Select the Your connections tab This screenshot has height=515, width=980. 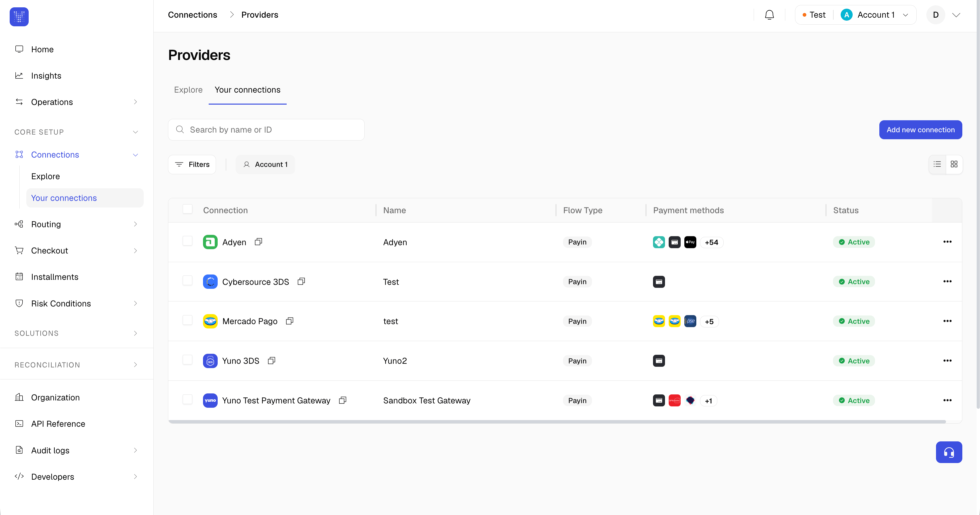(x=247, y=90)
